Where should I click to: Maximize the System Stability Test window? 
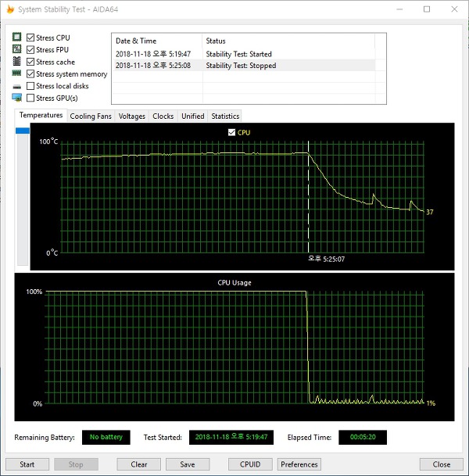click(x=427, y=9)
